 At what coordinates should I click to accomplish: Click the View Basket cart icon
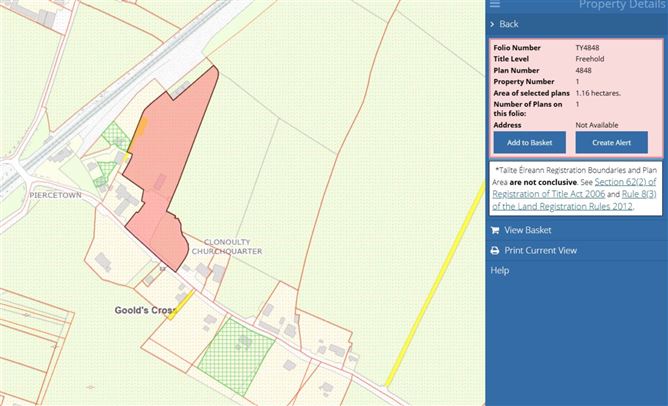494,230
